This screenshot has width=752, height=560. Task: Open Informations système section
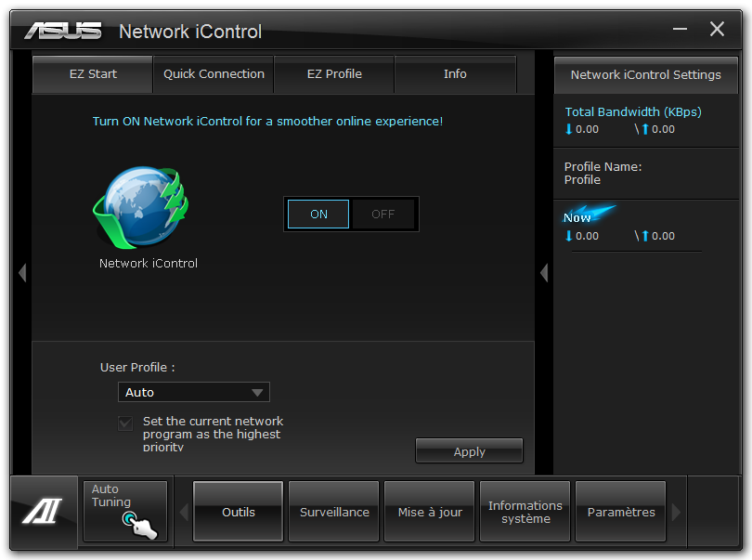point(525,512)
